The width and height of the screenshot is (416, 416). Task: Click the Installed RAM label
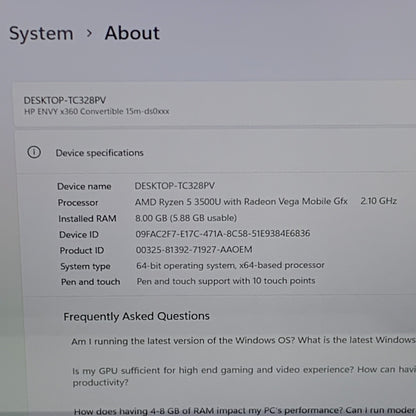point(87,219)
